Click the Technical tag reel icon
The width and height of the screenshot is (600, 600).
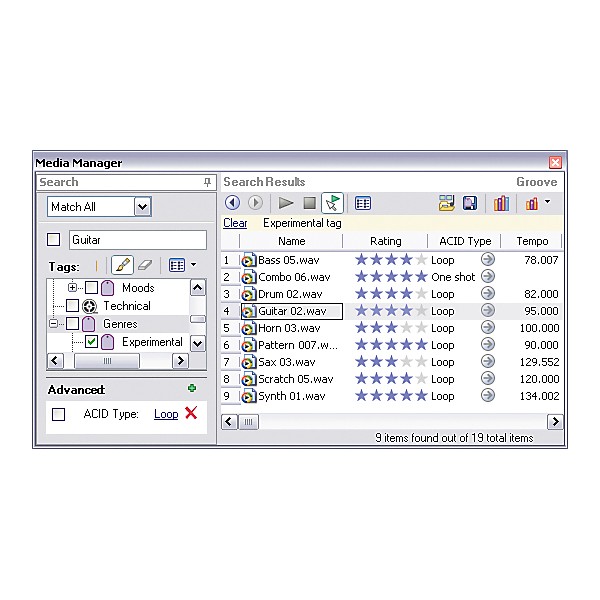click(x=90, y=306)
